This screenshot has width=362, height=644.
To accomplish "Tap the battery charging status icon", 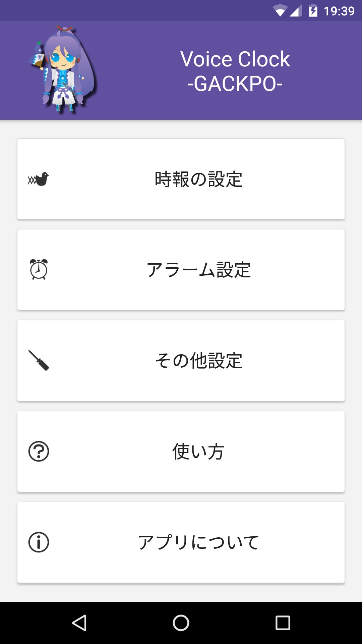I will coord(313,11).
